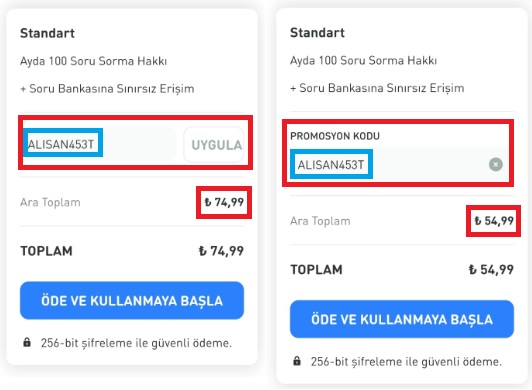Click Soru Bankasına Sınırsız Erişim above PROMOSYON KODU
Screen dimensions: 532x390
(x=381, y=88)
